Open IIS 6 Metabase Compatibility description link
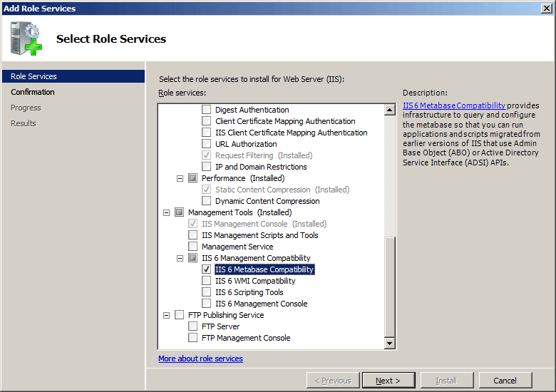This screenshot has height=392, width=556. 454,105
